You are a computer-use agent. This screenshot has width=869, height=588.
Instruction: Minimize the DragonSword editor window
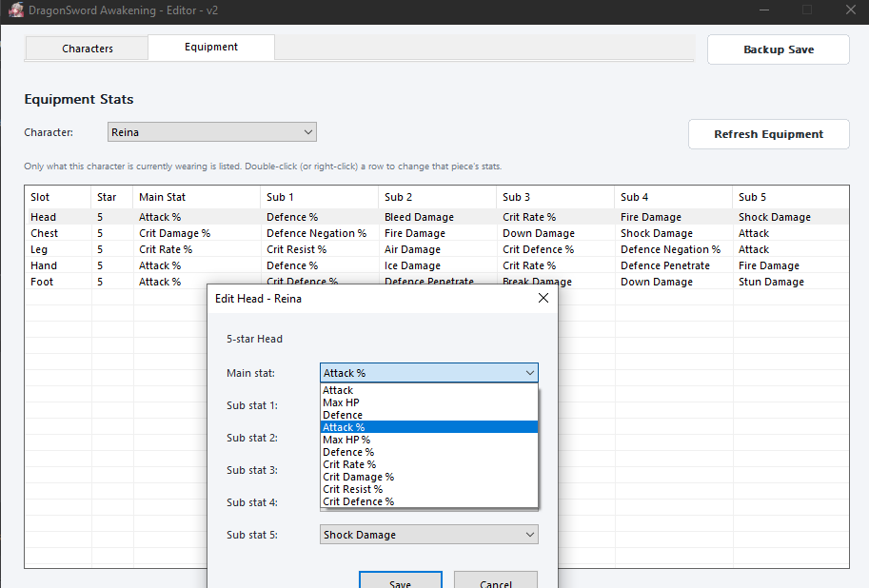click(x=763, y=10)
